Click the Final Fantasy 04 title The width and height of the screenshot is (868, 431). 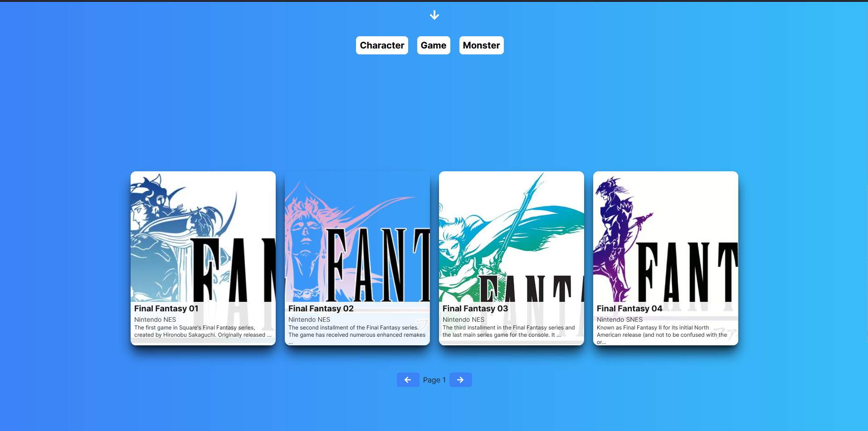pos(629,308)
